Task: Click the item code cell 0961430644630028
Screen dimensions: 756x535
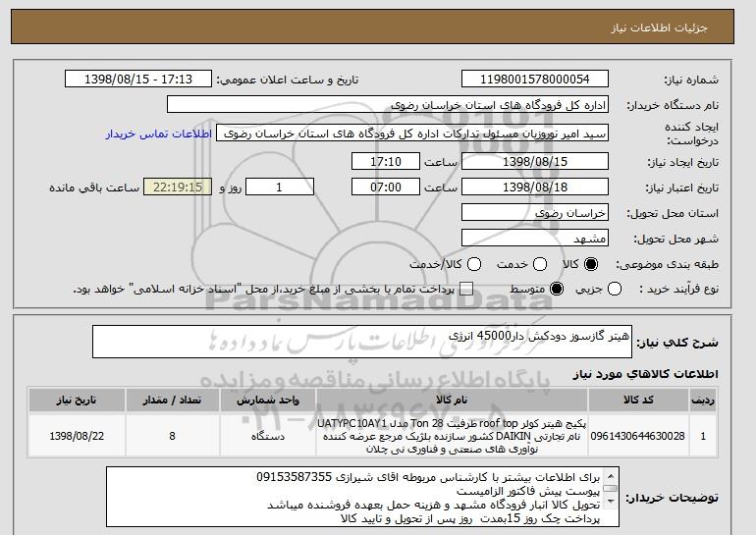Action: point(638,436)
